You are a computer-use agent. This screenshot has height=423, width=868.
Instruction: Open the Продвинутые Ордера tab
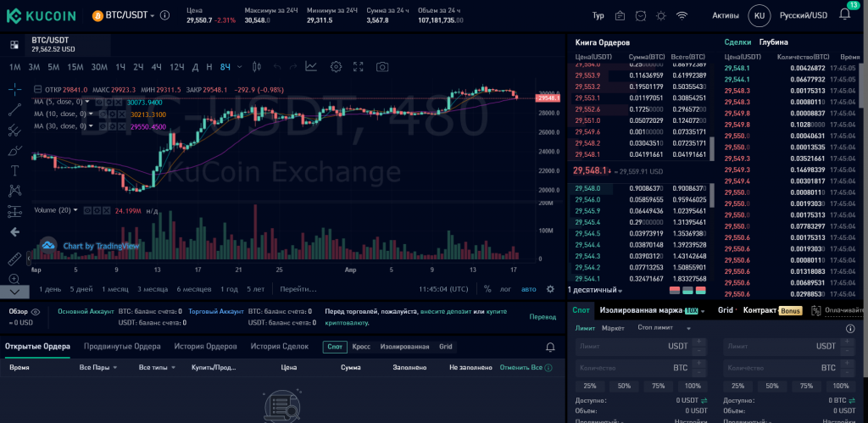pos(122,346)
